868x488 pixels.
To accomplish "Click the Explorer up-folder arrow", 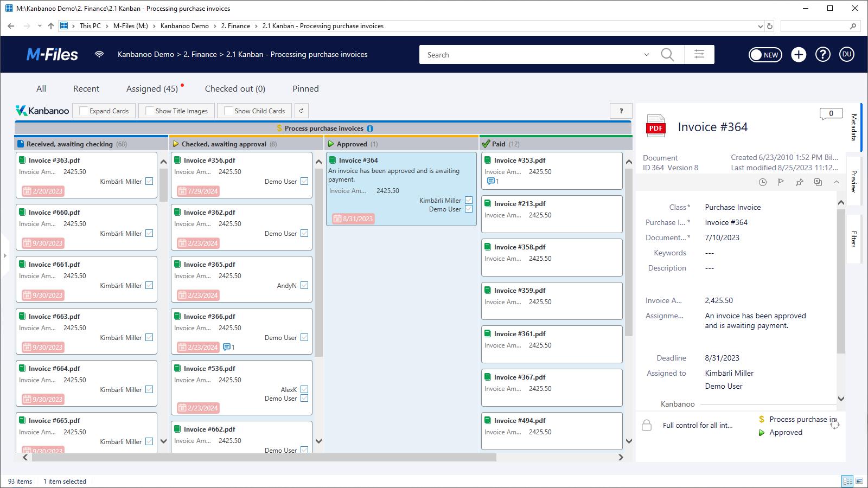I will (51, 26).
